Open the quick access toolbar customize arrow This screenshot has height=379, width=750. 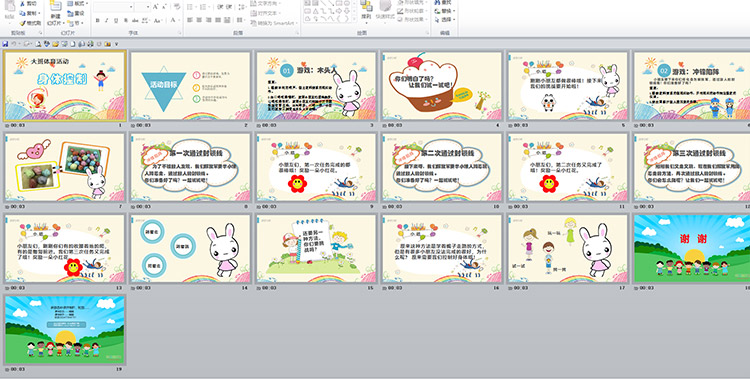tap(116, 44)
